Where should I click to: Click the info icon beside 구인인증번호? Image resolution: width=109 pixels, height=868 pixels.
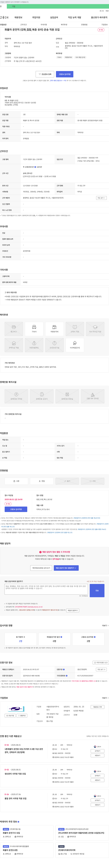[67, 676]
